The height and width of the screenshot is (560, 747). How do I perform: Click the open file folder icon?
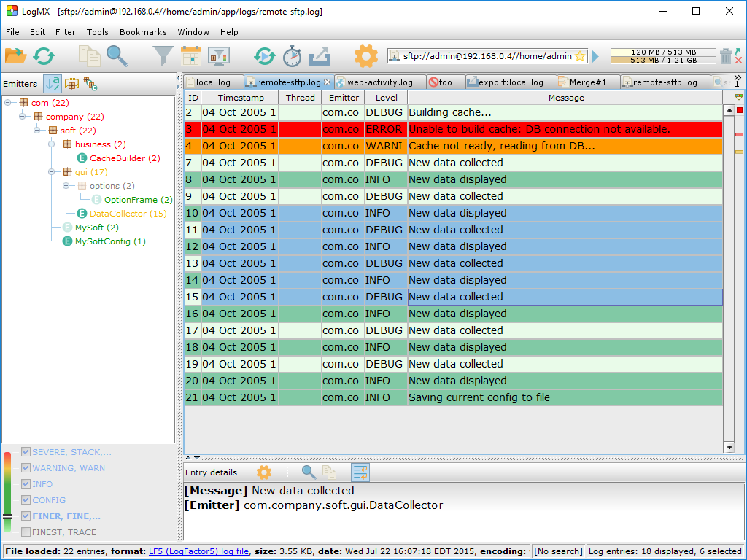[x=15, y=55]
